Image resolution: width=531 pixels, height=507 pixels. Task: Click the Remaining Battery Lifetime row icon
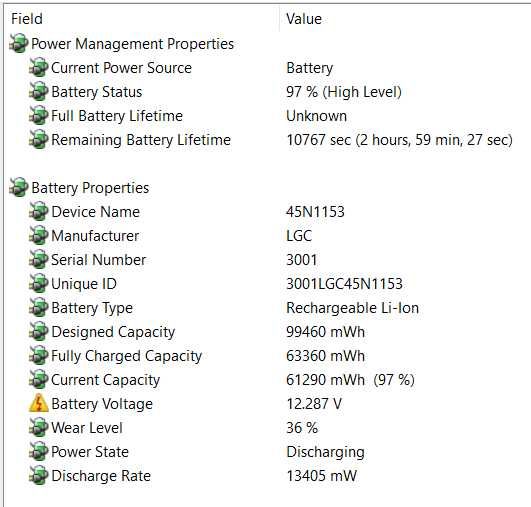point(38,140)
